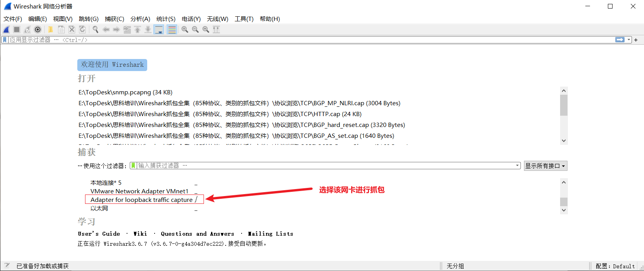Viewport: 644px width, 271px height.
Task: Click the expert info icon in status bar
Action: pos(7,266)
